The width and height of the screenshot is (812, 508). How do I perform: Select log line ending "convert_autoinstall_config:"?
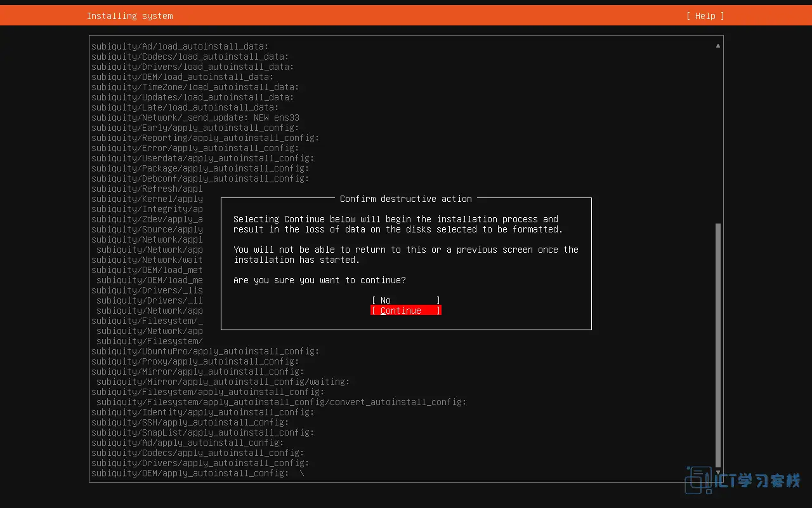pyautogui.click(x=282, y=402)
